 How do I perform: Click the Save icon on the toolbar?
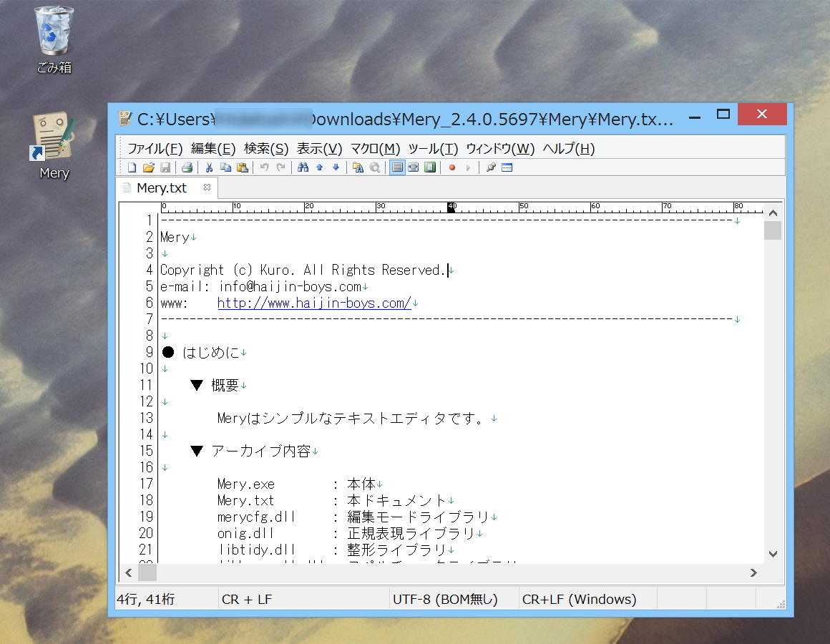point(165,167)
